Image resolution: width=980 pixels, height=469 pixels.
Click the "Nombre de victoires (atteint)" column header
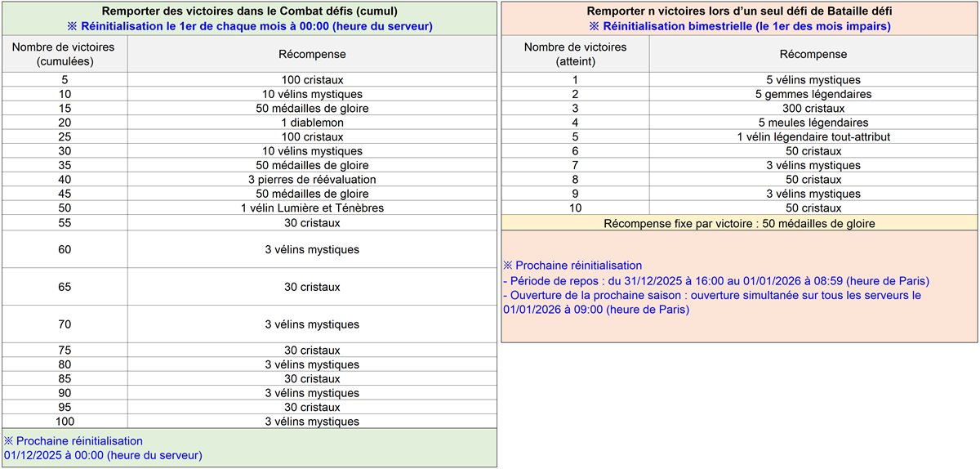[575, 54]
